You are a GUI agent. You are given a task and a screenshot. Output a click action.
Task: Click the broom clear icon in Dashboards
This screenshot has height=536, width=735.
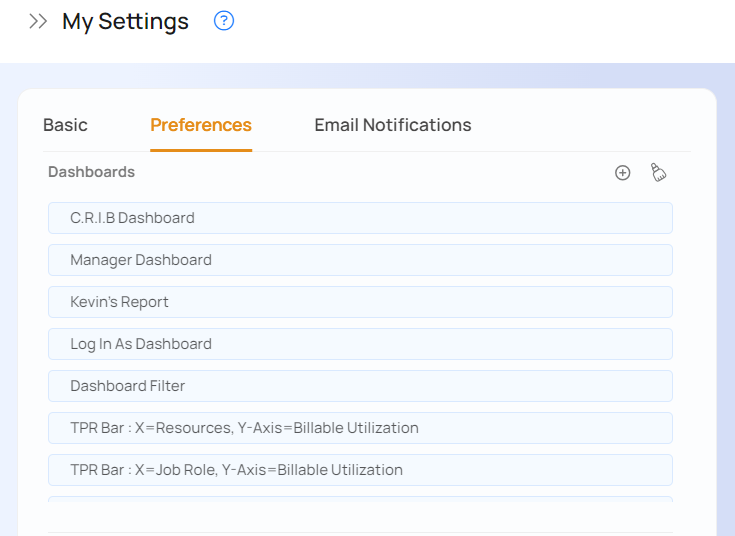[x=658, y=173]
